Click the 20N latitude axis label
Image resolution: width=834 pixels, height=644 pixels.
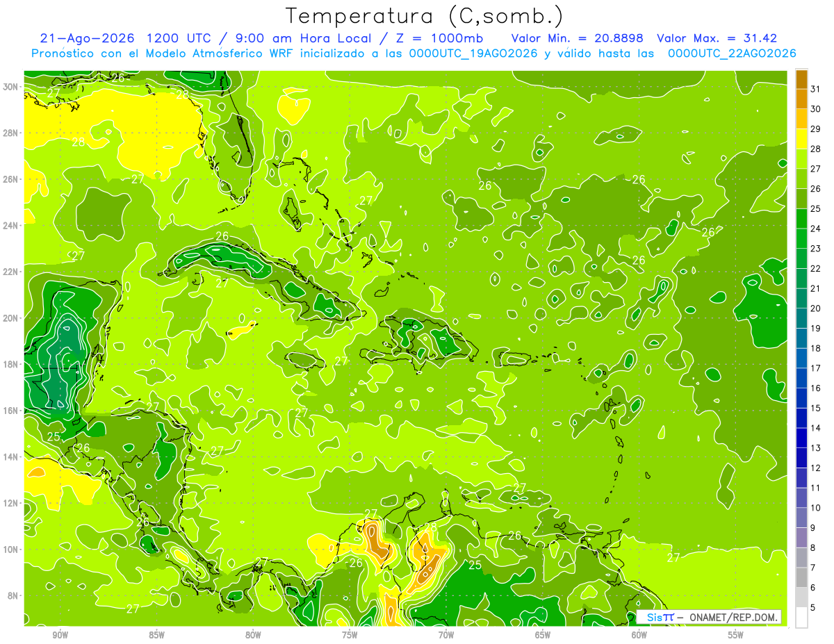coord(12,318)
